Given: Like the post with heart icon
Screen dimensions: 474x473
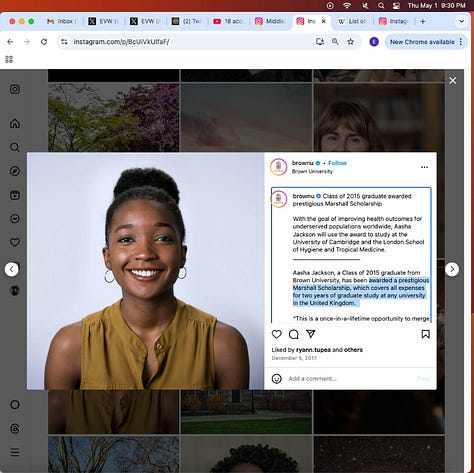Looking at the screenshot, I should (277, 334).
